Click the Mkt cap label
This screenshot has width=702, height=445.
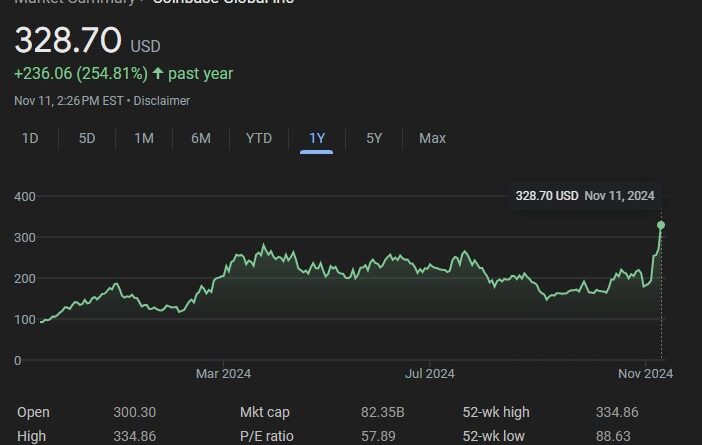(x=265, y=412)
